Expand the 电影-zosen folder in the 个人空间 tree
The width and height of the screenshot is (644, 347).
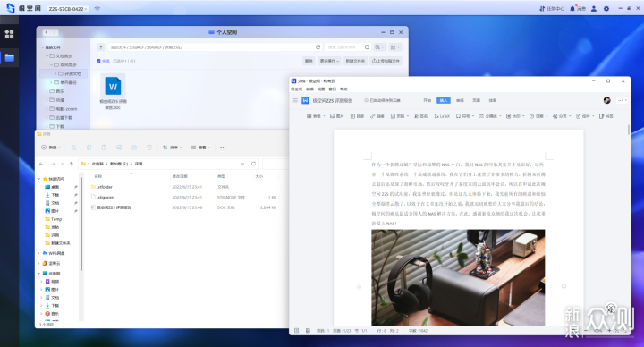[47, 109]
